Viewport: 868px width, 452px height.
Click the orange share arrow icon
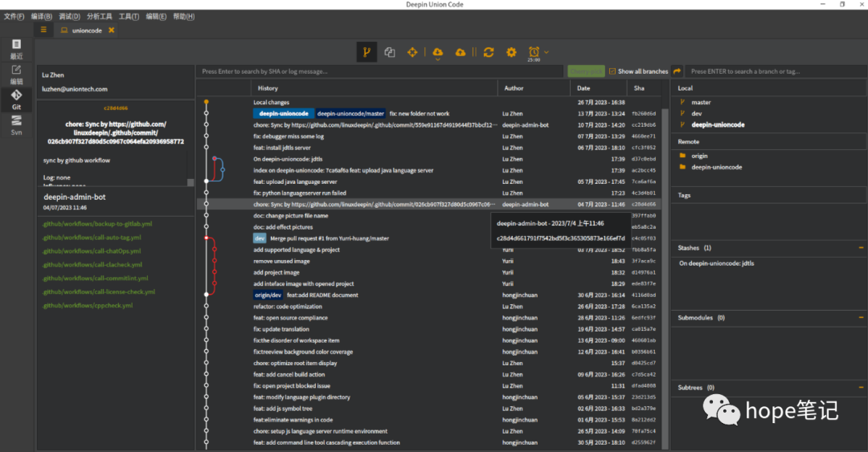click(x=677, y=71)
